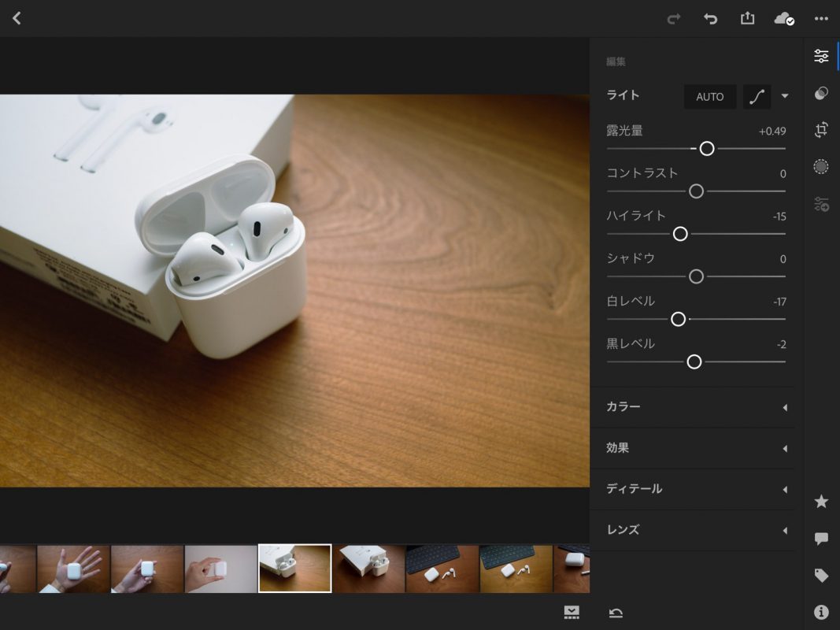Select the Edit sliders panel icon
This screenshot has height=630, width=840.
[x=821, y=56]
